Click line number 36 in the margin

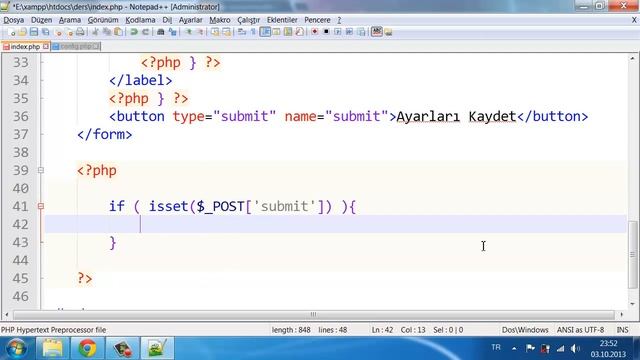coord(20,116)
